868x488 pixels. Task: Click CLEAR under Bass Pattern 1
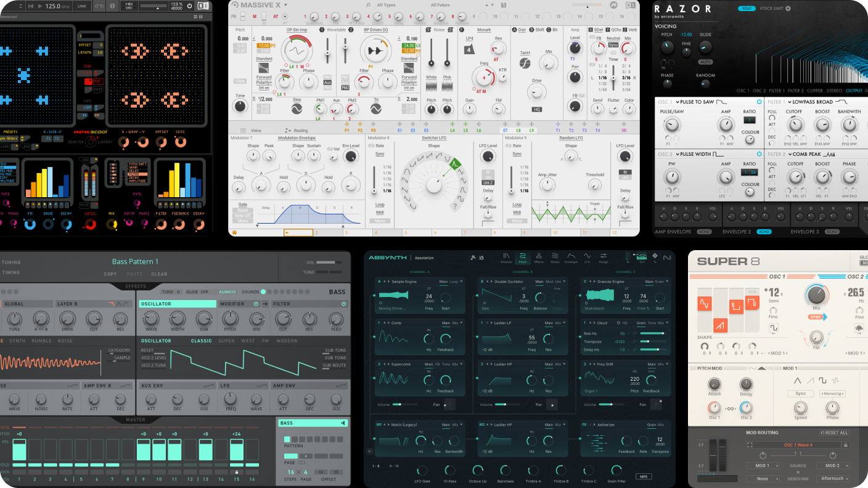pos(159,274)
